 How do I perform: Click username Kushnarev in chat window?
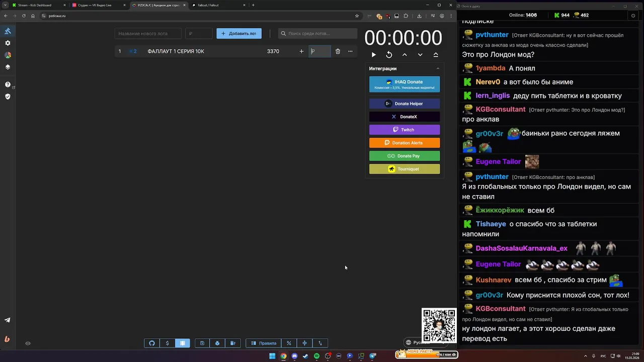point(494,280)
